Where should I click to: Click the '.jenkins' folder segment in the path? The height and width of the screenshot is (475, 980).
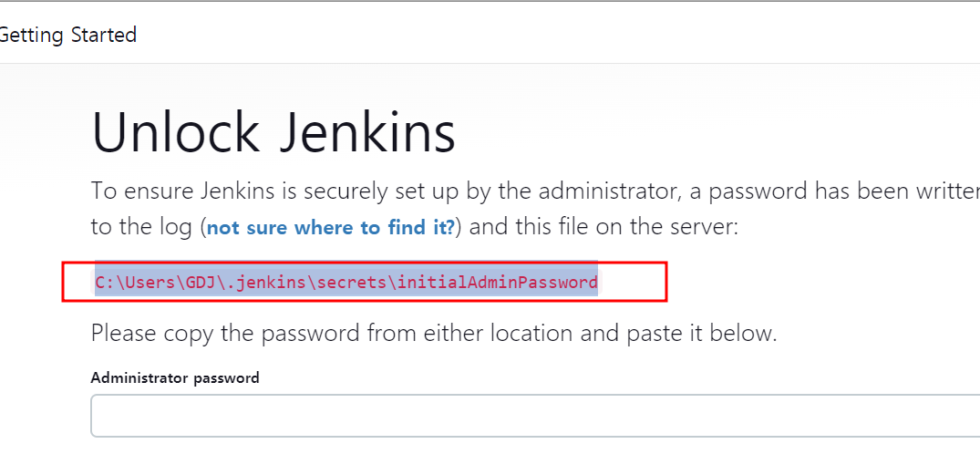(x=265, y=283)
